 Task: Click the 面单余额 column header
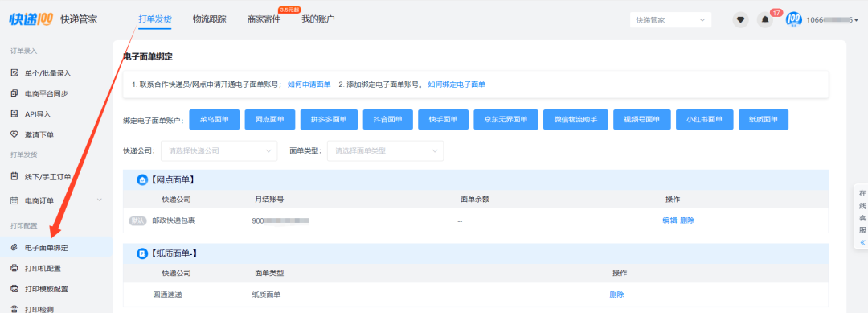[475, 199]
